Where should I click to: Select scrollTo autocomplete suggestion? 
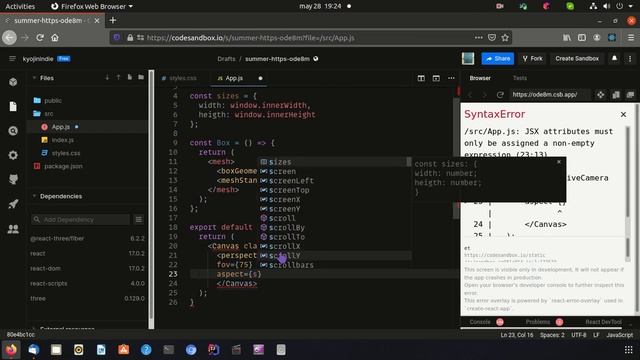click(335, 237)
